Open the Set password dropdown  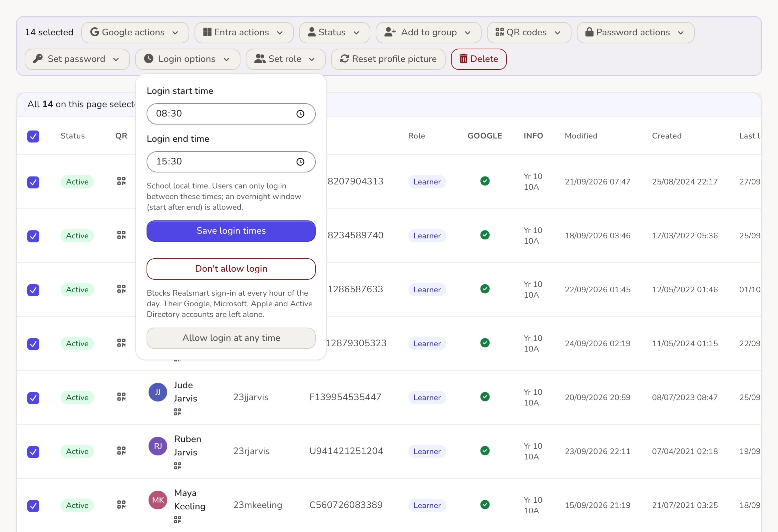77,59
